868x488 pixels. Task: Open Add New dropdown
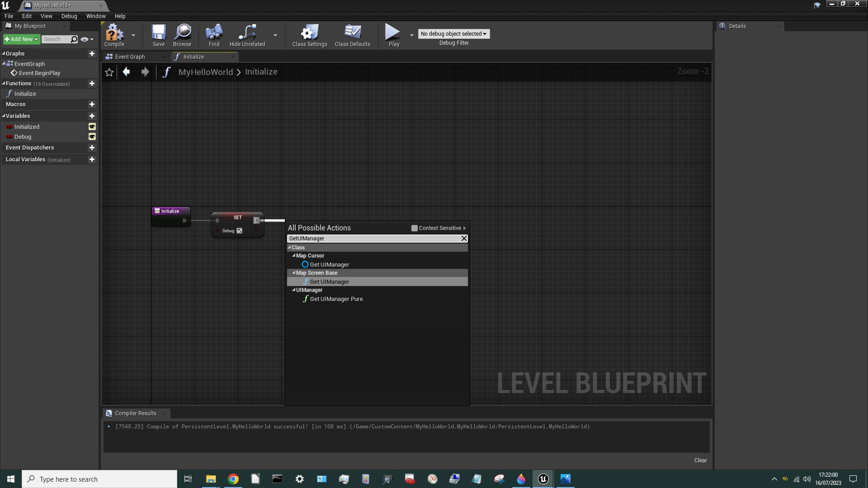click(x=21, y=39)
